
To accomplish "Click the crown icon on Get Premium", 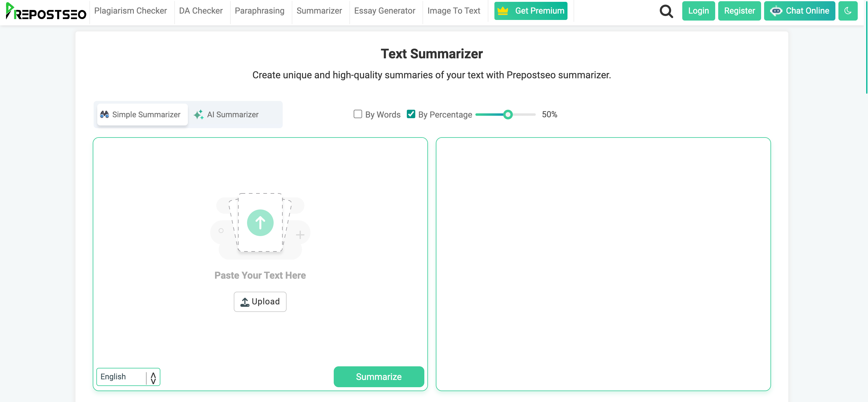I will [503, 11].
